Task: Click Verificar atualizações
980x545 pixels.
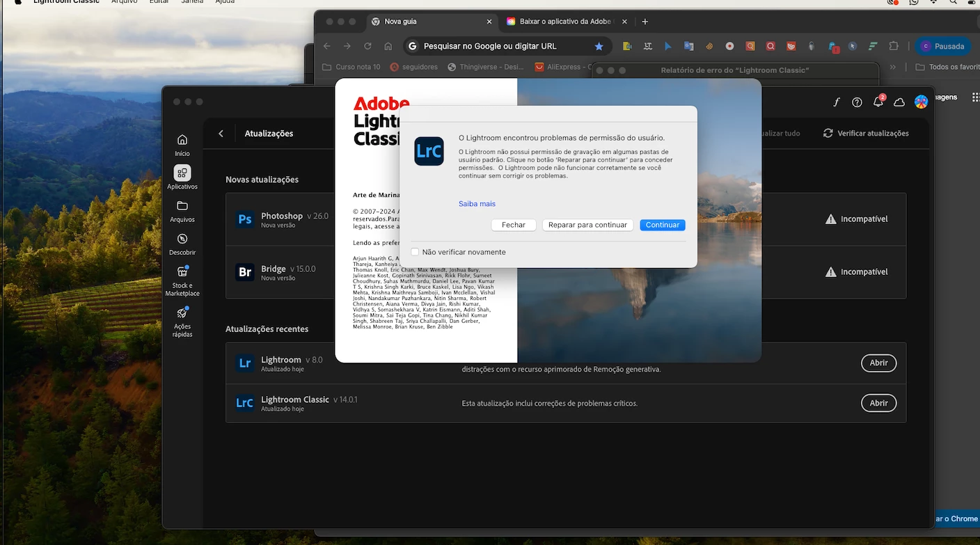Action: coord(866,133)
